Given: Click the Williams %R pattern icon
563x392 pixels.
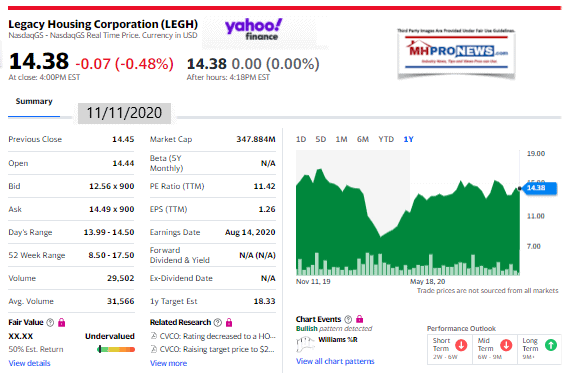Looking at the screenshot, I should click(305, 344).
